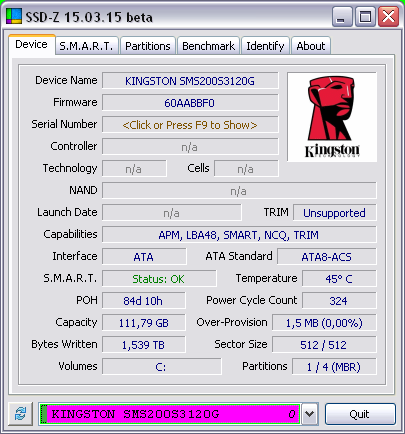Click the ATA Standard value 'ATA8-ACS'
The width and height of the screenshot is (405, 434).
click(327, 257)
